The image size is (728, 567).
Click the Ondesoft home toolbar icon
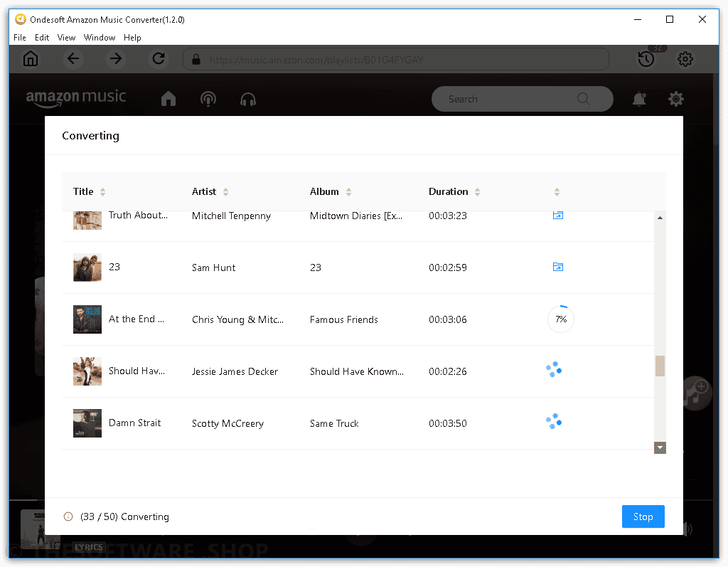(x=31, y=59)
